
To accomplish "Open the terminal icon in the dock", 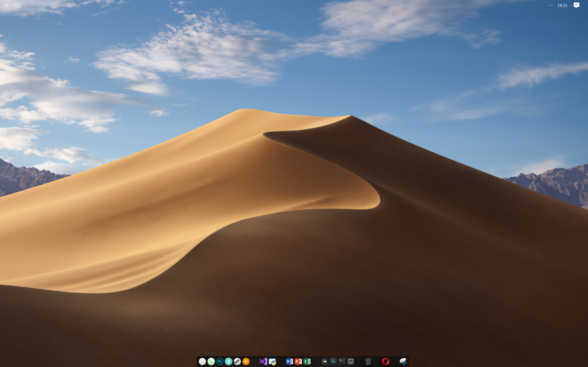I will 342,361.
